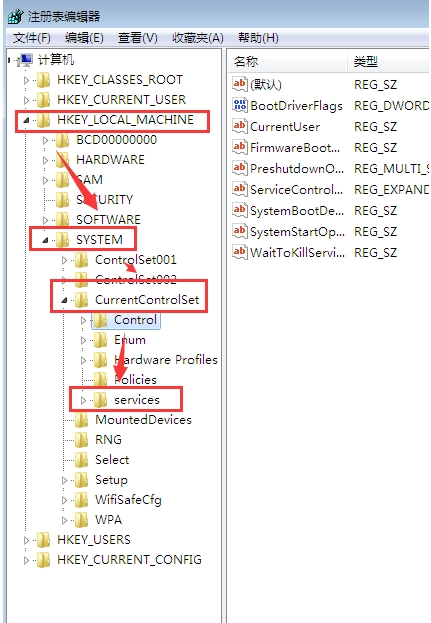Click the WifiSafeCfg folder icon
This screenshot has width=431, height=623.
[81, 500]
